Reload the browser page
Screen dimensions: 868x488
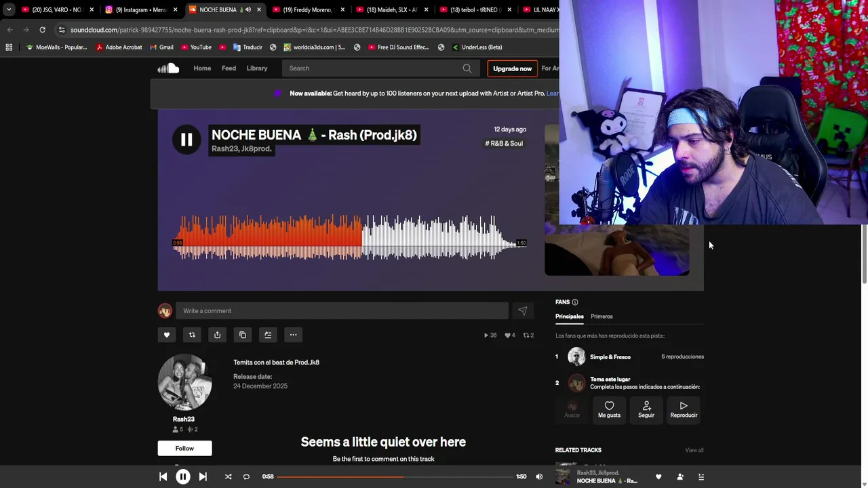click(42, 30)
